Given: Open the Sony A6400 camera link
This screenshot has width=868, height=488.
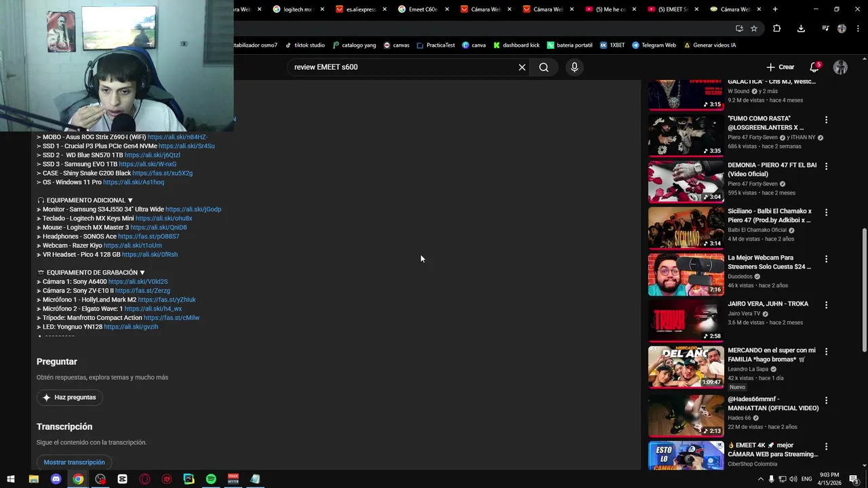Looking at the screenshot, I should (x=138, y=281).
